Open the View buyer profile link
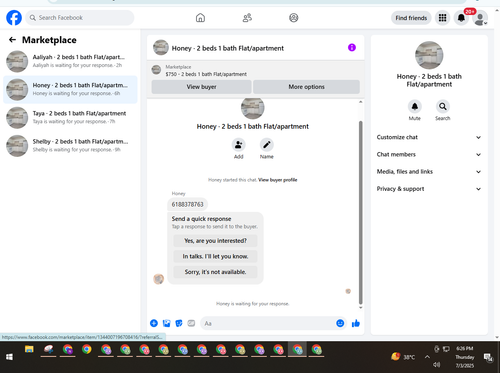 278,180
